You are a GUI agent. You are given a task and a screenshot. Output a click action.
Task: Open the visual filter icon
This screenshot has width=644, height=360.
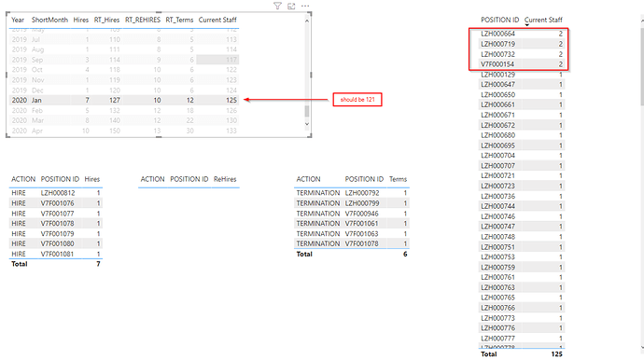[x=277, y=6]
